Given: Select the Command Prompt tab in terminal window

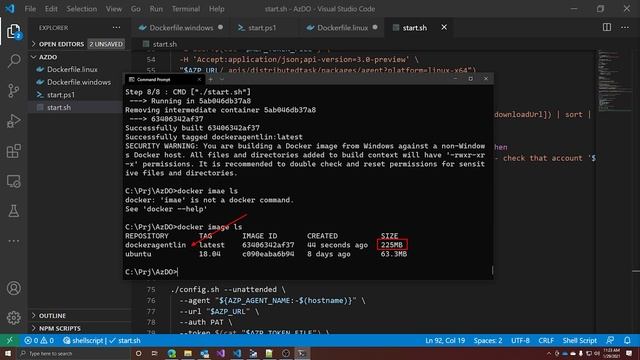Looking at the screenshot, I should [163, 79].
